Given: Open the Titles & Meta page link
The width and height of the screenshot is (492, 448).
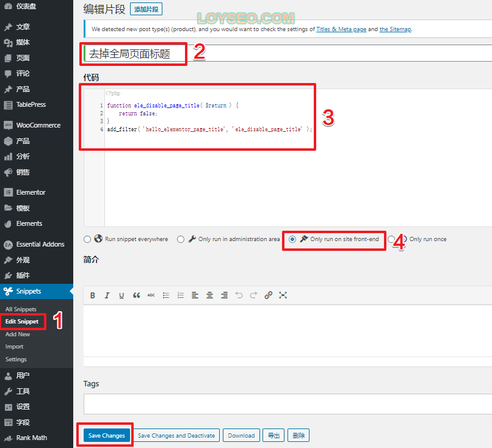Looking at the screenshot, I should coord(341,29).
